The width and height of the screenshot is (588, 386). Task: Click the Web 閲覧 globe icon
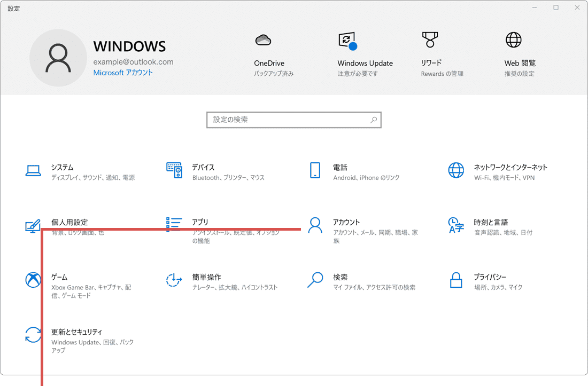(x=514, y=40)
